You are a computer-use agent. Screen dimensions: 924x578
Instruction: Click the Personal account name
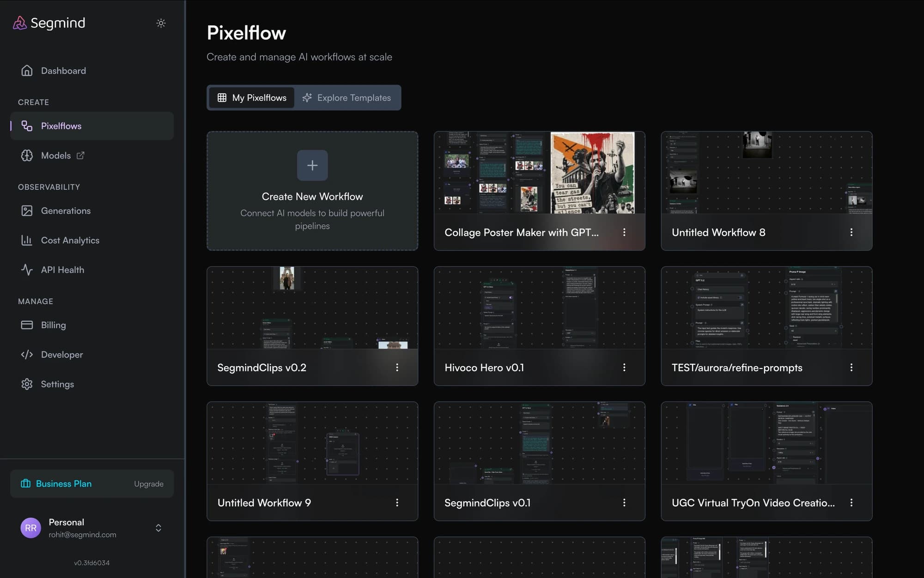click(67, 522)
